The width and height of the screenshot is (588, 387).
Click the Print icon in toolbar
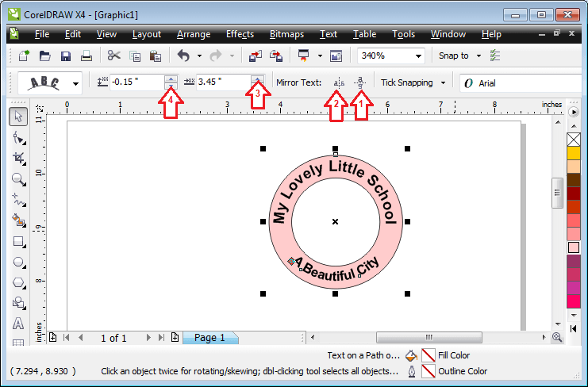[86, 56]
